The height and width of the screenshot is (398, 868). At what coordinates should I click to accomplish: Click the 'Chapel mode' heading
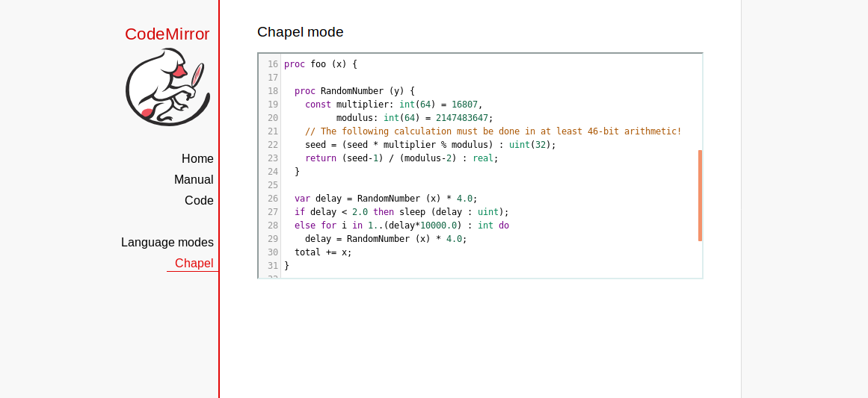300,32
